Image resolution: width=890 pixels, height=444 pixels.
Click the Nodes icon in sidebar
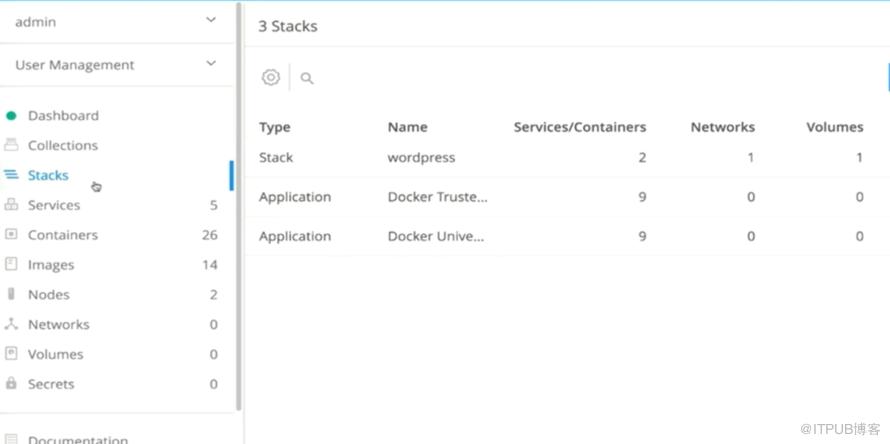point(11,294)
